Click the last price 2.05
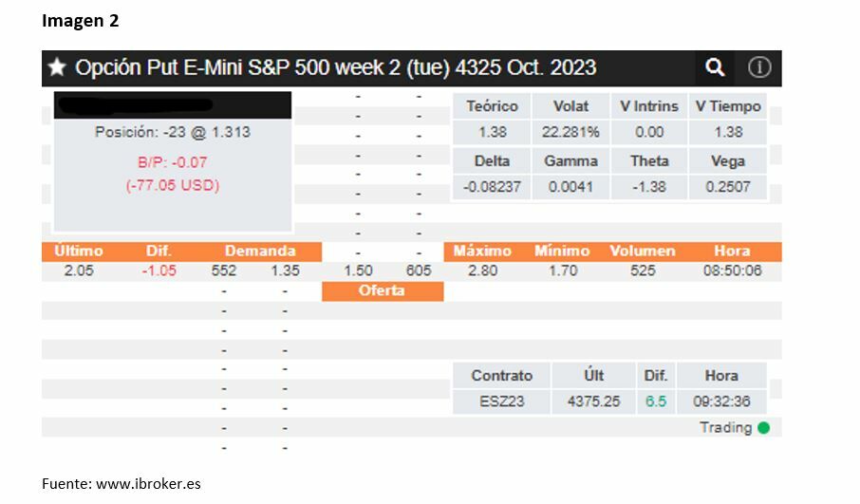860x504 pixels. (79, 271)
